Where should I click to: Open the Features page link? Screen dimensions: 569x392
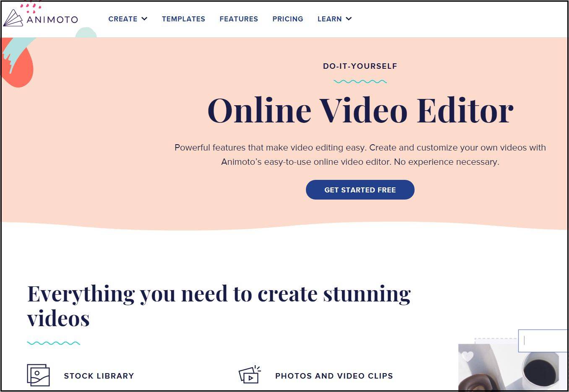239,19
